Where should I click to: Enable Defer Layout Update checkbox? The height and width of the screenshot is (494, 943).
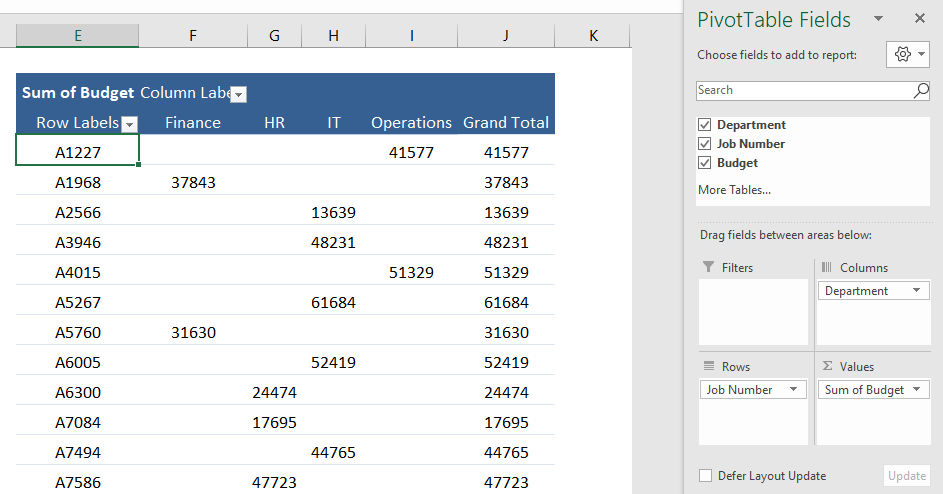[705, 475]
